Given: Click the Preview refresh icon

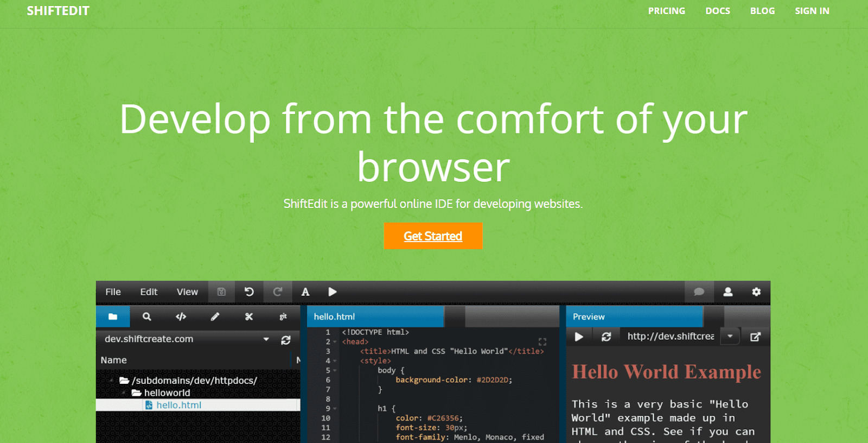Looking at the screenshot, I should point(607,337).
